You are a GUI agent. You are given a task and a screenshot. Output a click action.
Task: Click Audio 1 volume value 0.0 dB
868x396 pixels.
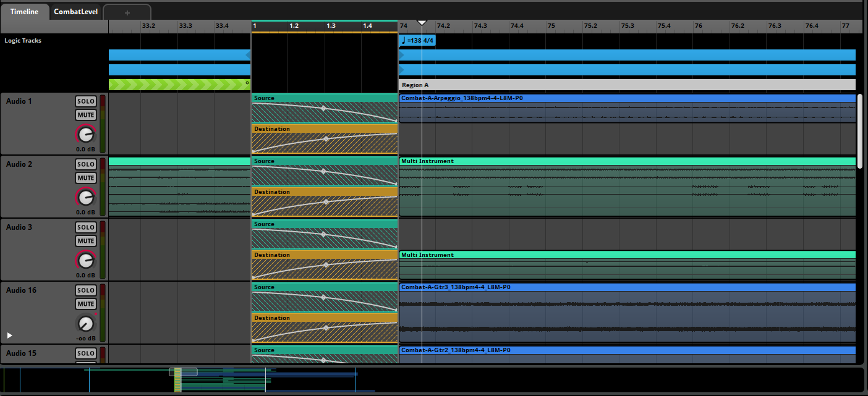[85, 150]
